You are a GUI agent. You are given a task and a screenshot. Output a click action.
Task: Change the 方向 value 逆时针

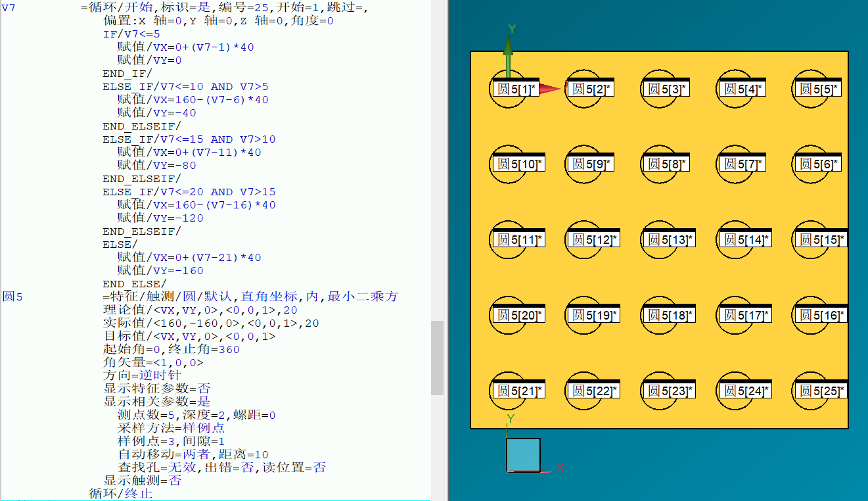click(x=159, y=375)
